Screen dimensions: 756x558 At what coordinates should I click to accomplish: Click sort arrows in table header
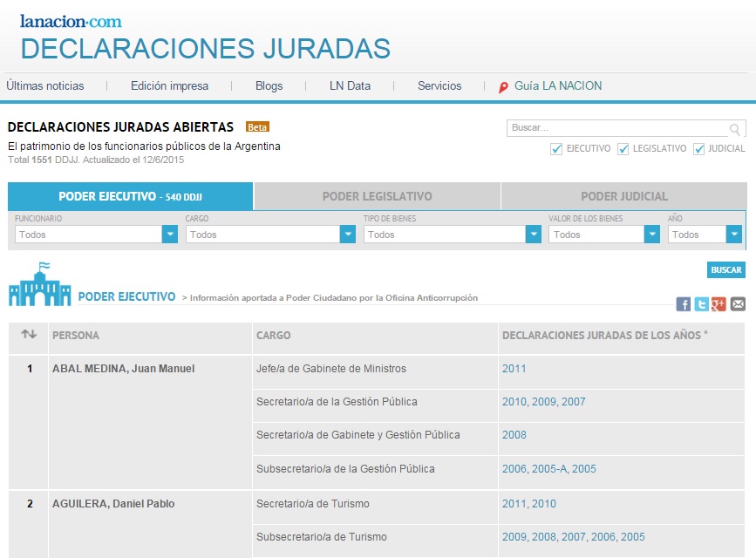[29, 334]
